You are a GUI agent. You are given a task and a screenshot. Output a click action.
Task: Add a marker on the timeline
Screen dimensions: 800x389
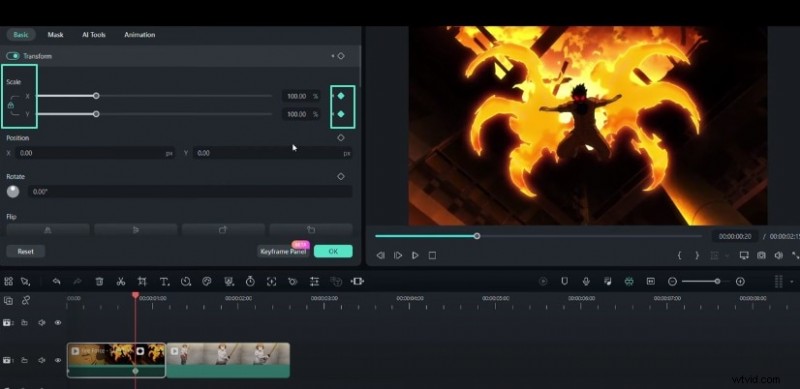(564, 281)
